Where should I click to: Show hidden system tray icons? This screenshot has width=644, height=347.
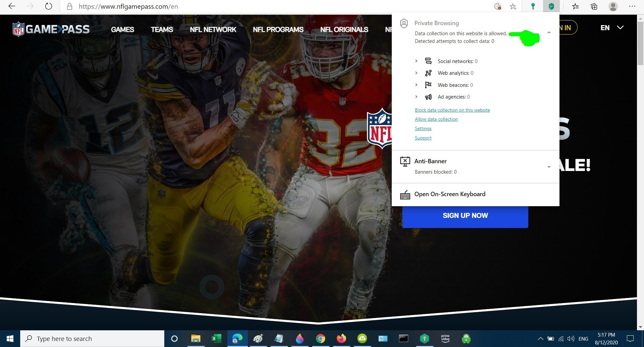540,339
